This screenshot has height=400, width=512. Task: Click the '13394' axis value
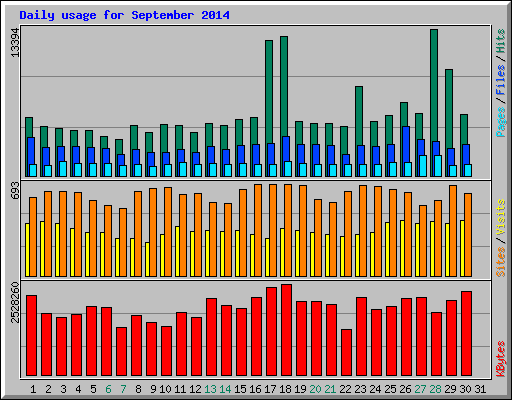pyautogui.click(x=15, y=42)
